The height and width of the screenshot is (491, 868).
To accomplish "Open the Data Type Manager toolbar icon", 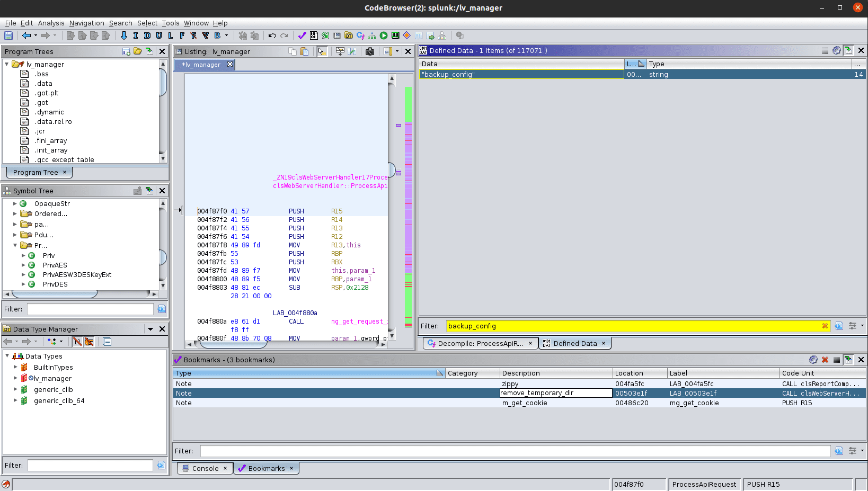I will click(349, 35).
